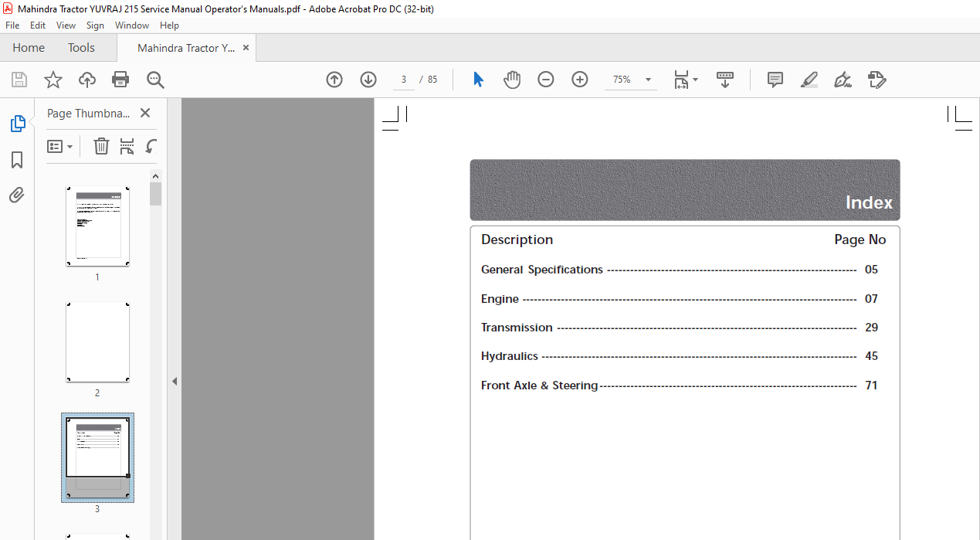Select page 2 thumbnail
Viewport: 980px width, 540px height.
tap(97, 342)
